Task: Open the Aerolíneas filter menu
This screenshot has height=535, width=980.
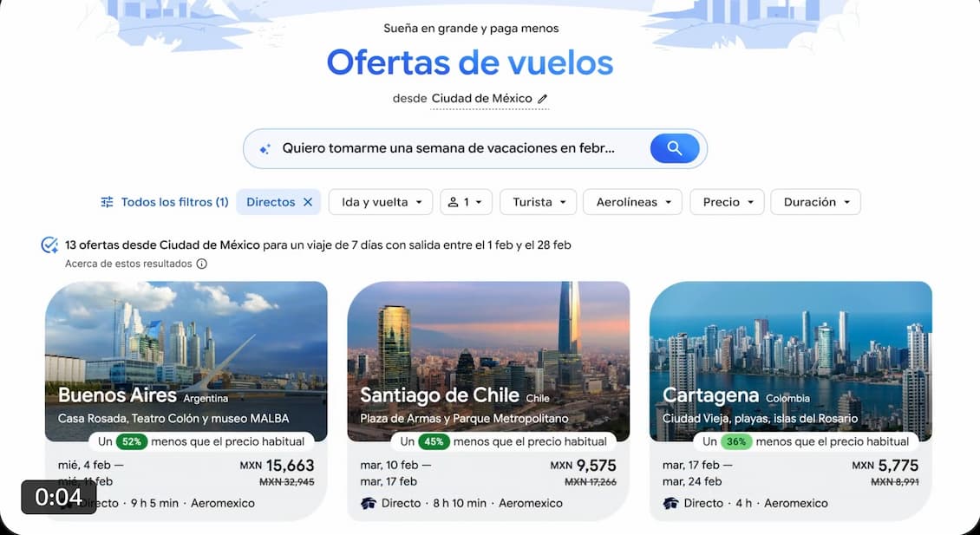Action: (x=632, y=202)
